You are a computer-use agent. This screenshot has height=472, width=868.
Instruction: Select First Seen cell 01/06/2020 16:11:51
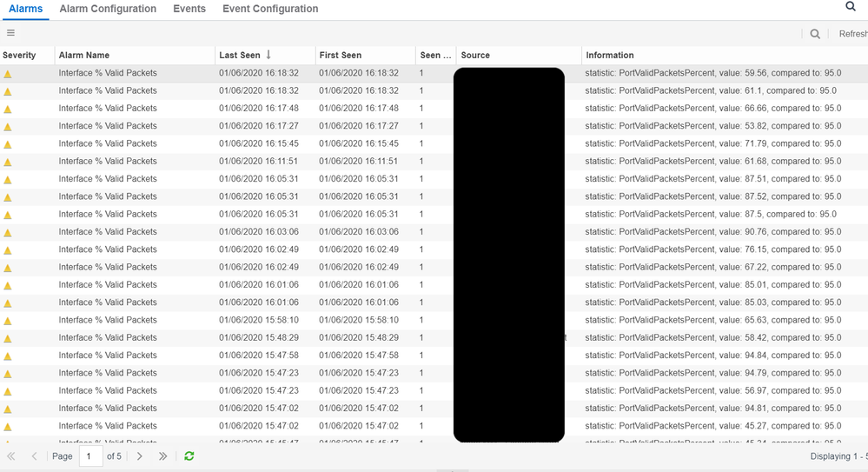click(359, 161)
